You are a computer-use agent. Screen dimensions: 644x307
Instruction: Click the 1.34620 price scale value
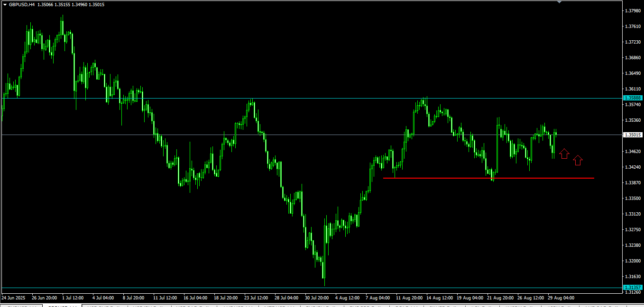pyautogui.click(x=634, y=152)
